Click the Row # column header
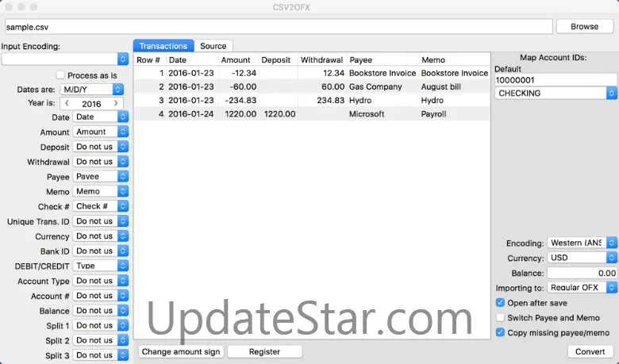 coord(150,60)
